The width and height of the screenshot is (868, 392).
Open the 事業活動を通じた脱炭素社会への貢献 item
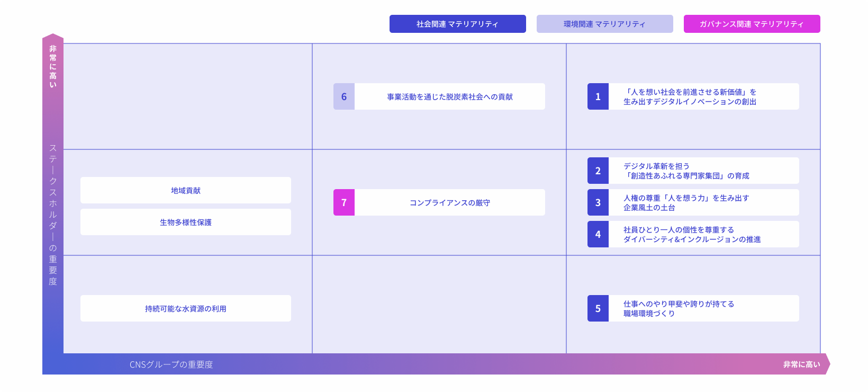click(449, 96)
